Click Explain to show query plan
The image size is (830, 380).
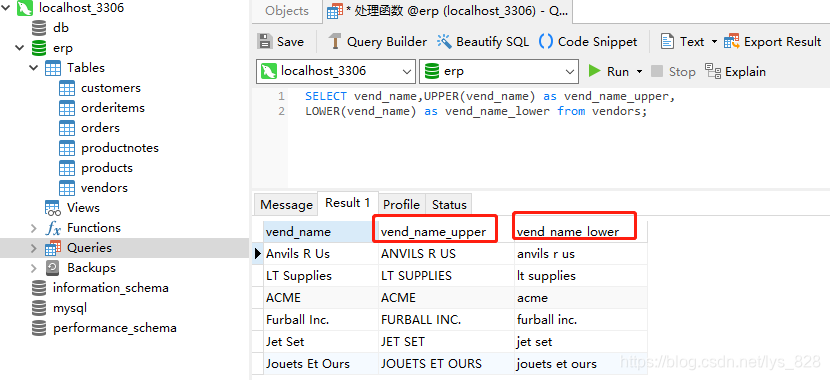736,71
